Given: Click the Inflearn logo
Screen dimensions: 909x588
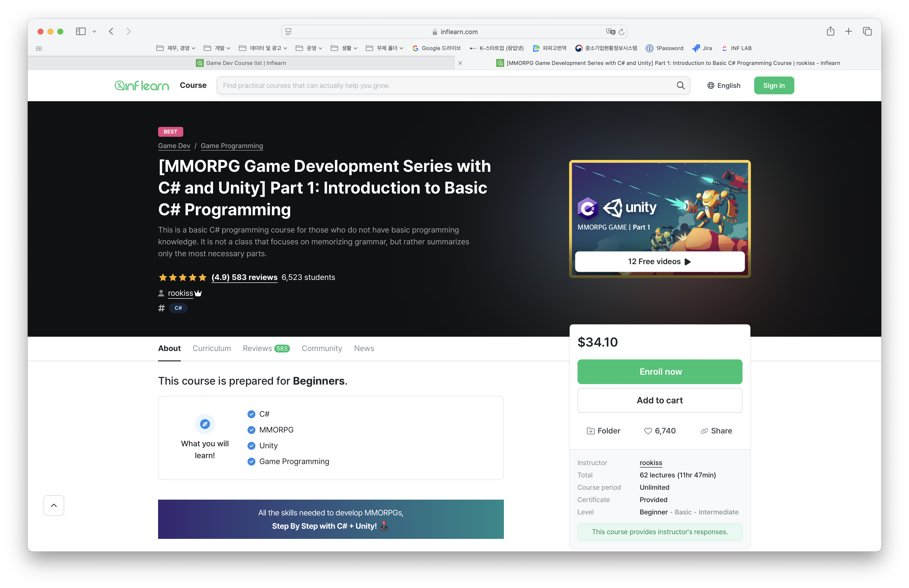Looking at the screenshot, I should click(x=142, y=85).
